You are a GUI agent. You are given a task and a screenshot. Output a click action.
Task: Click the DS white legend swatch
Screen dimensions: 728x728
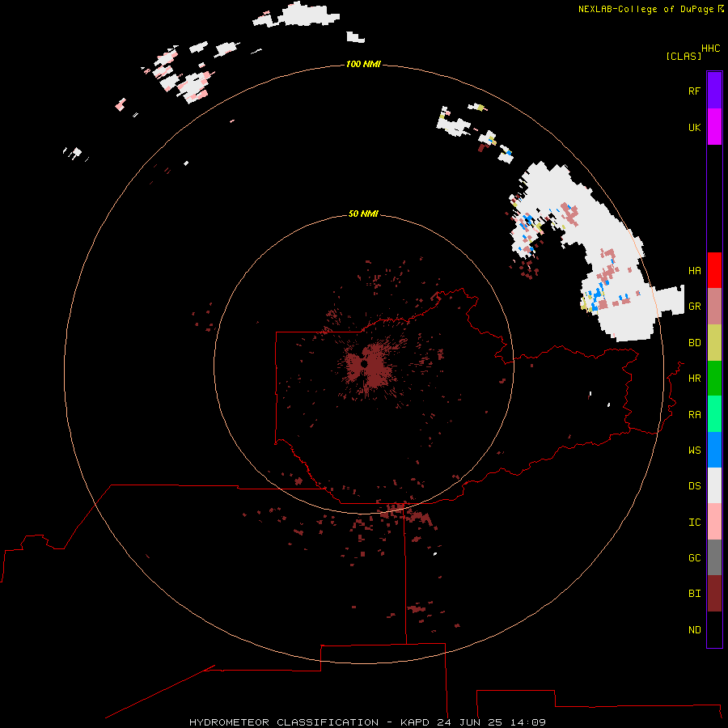pyautogui.click(x=714, y=485)
